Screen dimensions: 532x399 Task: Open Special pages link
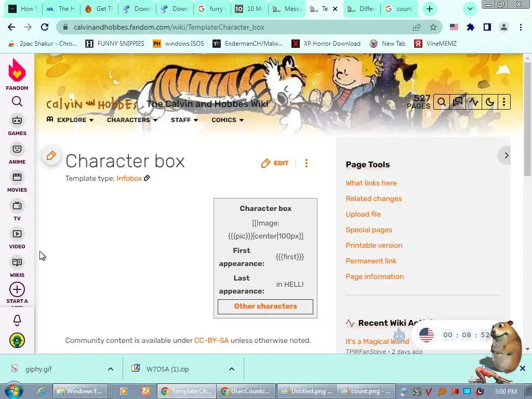pyautogui.click(x=369, y=230)
